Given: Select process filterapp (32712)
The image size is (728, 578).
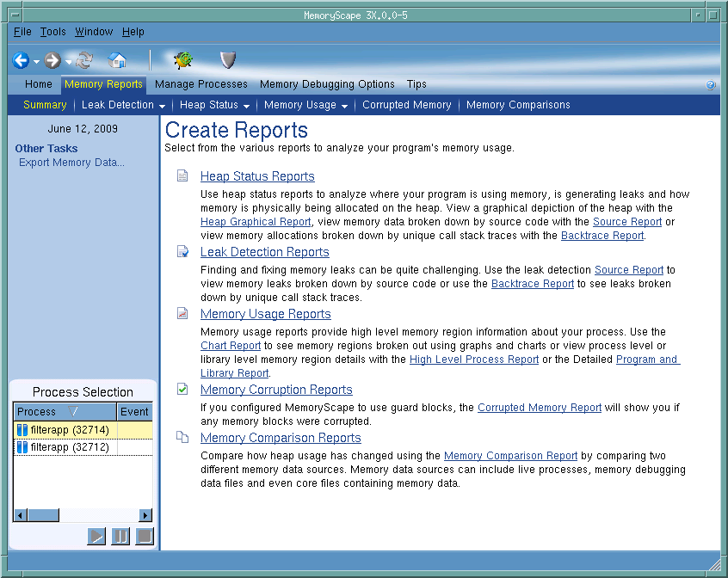Looking at the screenshot, I should (65, 447).
